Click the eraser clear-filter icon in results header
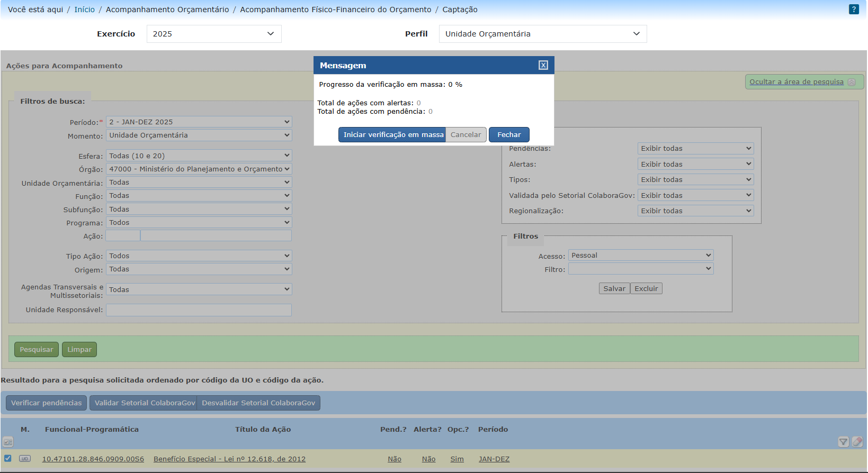The height and width of the screenshot is (473, 868). 857,442
